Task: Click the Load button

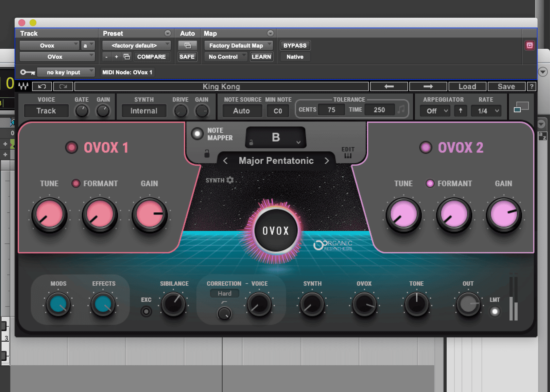Action: (x=467, y=86)
